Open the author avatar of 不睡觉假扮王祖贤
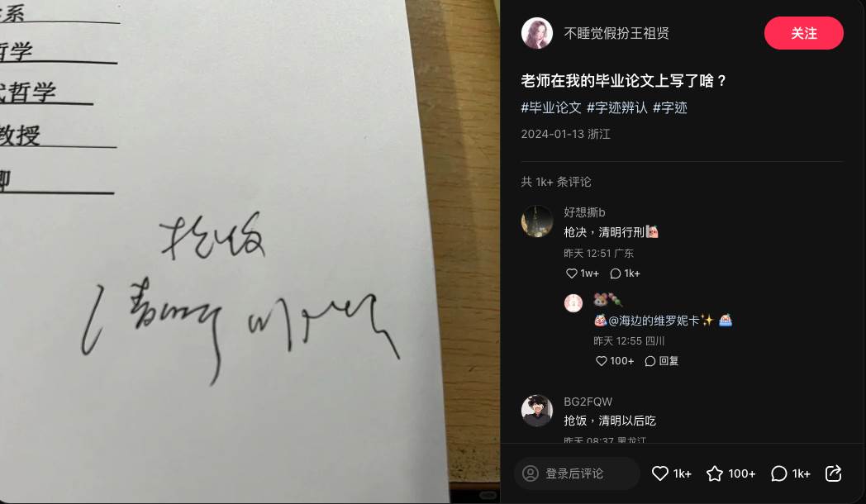 coord(537,33)
